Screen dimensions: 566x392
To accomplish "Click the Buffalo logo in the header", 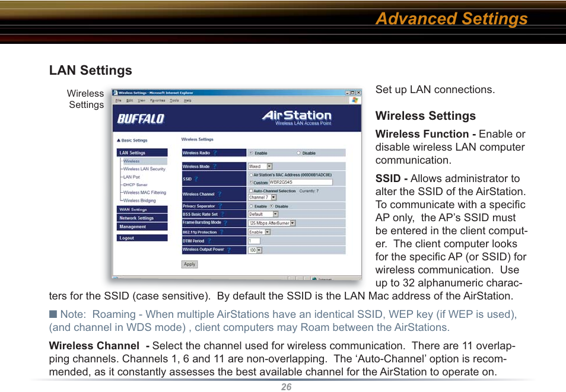I will pyautogui.click(x=141, y=119).
